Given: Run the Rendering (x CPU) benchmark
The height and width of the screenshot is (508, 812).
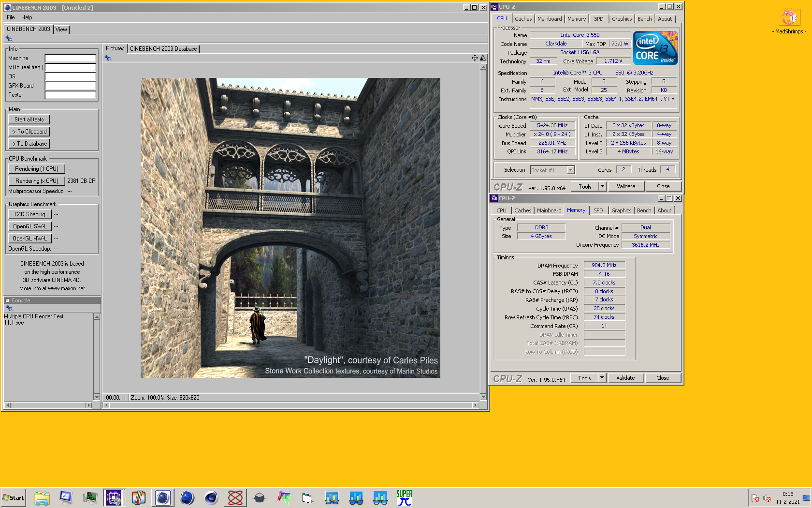Looking at the screenshot, I should coord(37,181).
